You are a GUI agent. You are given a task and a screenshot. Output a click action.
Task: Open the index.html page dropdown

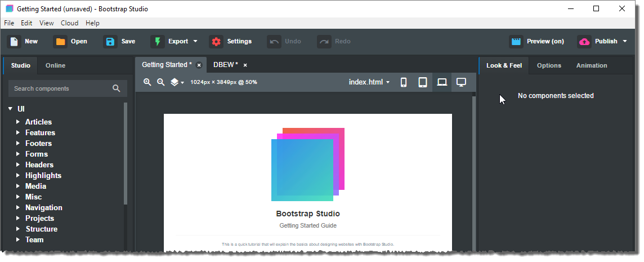tap(369, 82)
